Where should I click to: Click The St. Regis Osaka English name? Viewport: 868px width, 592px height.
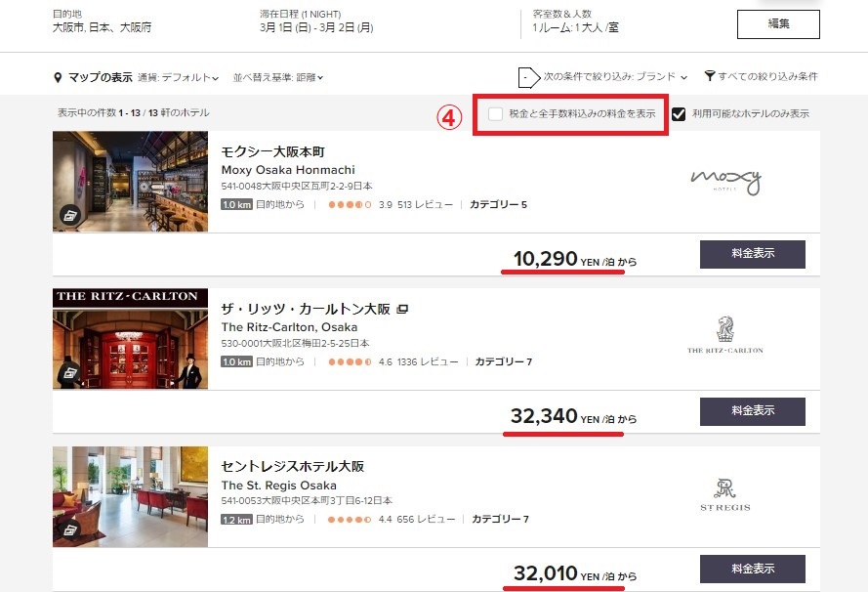278,486
